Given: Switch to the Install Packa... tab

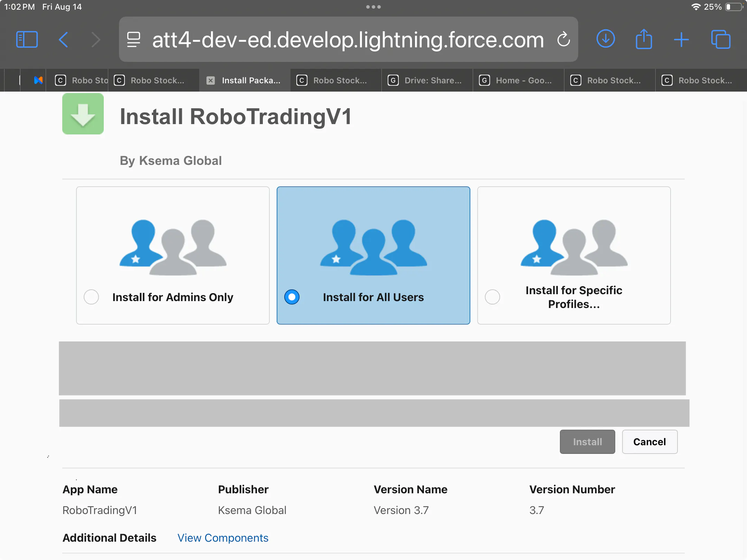Looking at the screenshot, I should pos(245,81).
